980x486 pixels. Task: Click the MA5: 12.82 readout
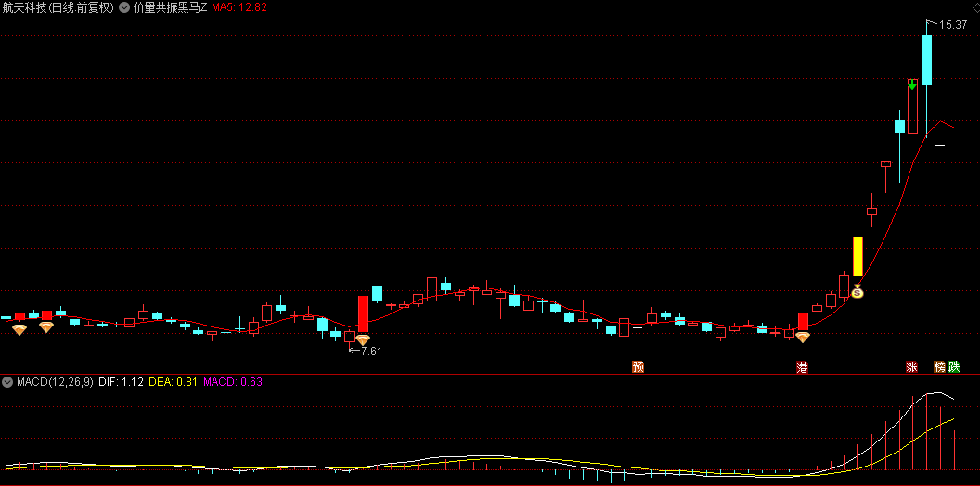(x=240, y=7)
